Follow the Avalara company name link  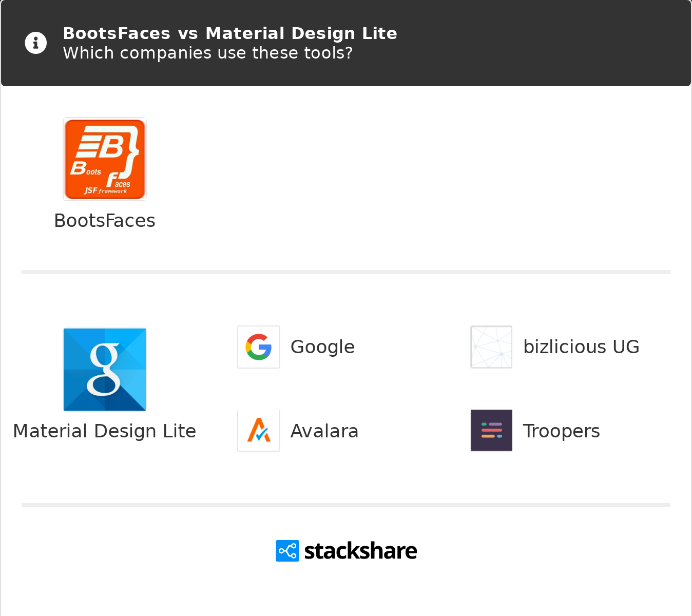324,431
